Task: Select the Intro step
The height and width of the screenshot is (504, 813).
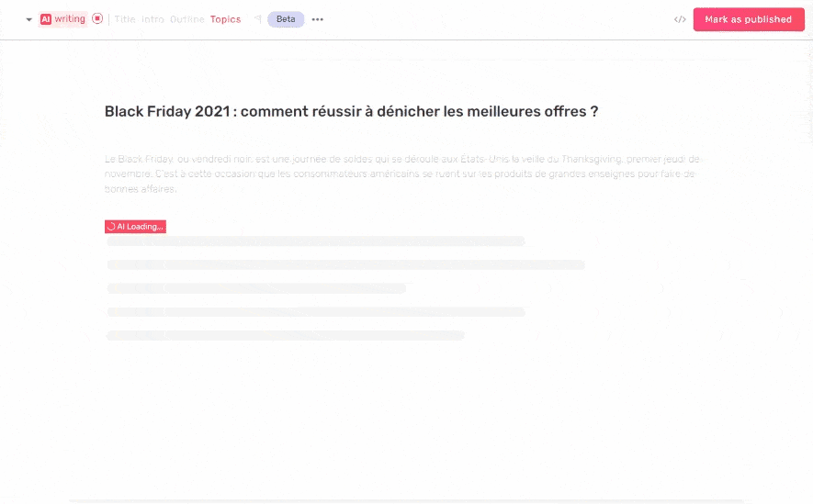Action: (152, 19)
